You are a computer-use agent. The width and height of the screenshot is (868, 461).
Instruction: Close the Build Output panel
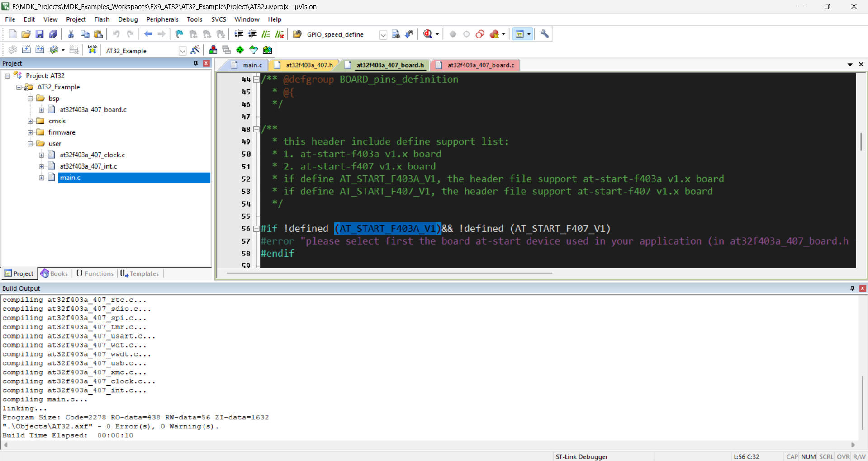(x=863, y=288)
